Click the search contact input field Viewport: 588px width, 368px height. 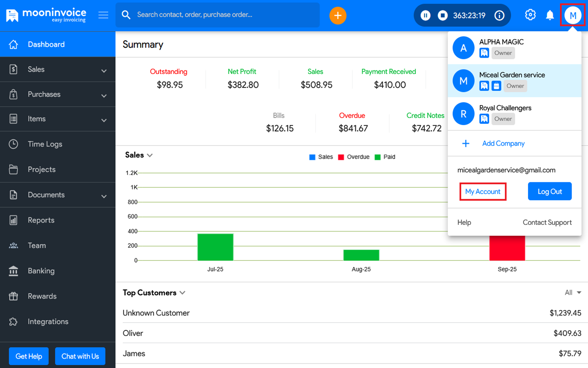click(225, 15)
